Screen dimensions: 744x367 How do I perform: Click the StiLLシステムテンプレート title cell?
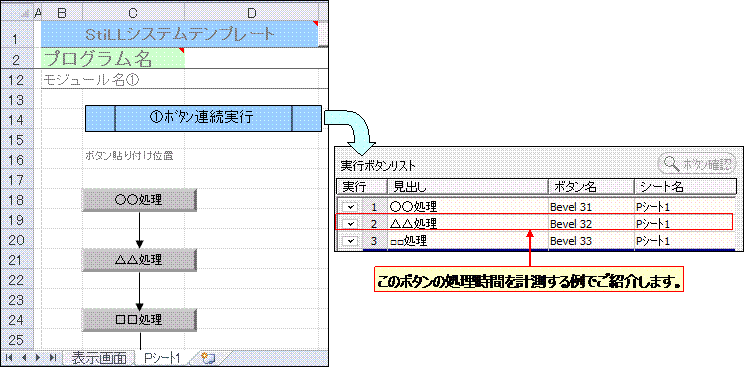tap(180, 34)
